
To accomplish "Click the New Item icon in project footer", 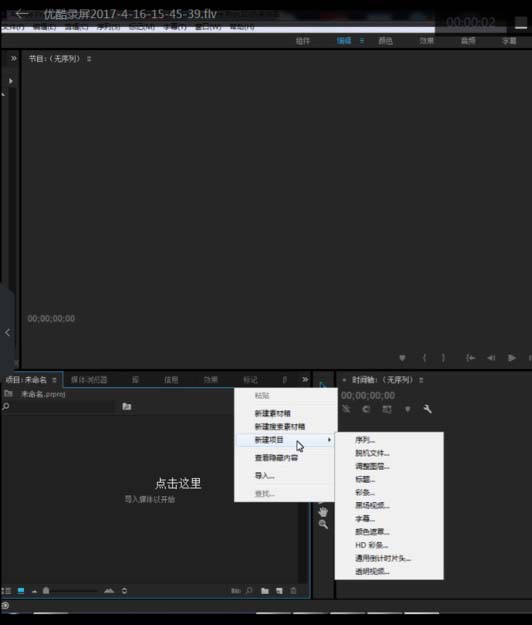I will click(279, 591).
